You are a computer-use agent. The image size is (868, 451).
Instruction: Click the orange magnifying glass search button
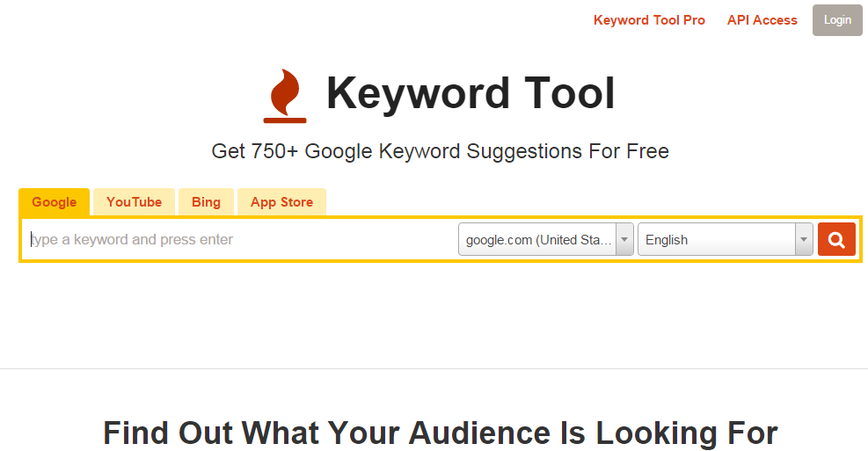[836, 239]
